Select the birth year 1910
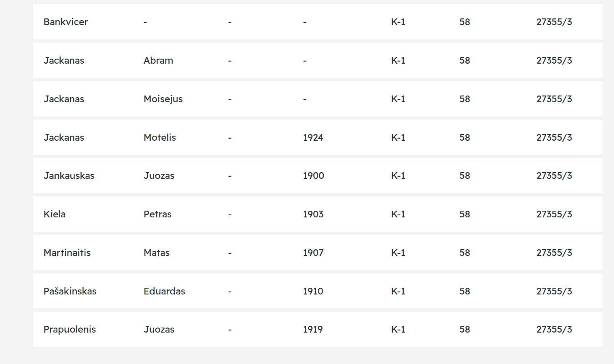 point(313,292)
